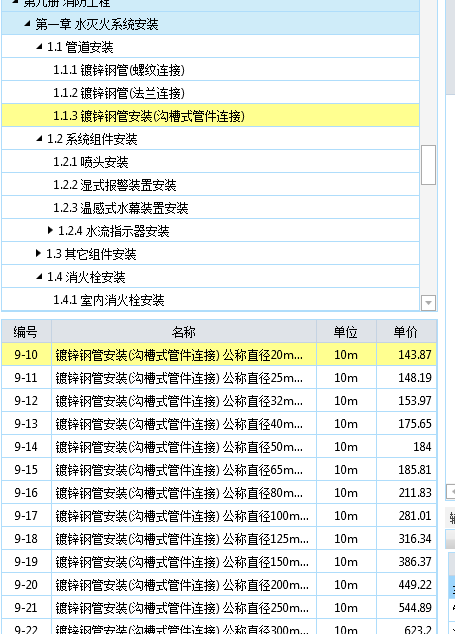Click name cell for 公称直径50mm
This screenshot has width=455, height=634.
(x=184, y=447)
